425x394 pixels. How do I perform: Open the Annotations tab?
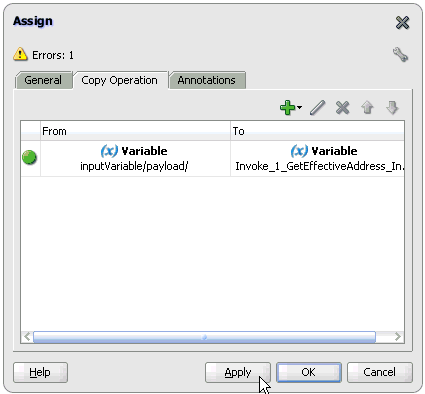pos(207,80)
